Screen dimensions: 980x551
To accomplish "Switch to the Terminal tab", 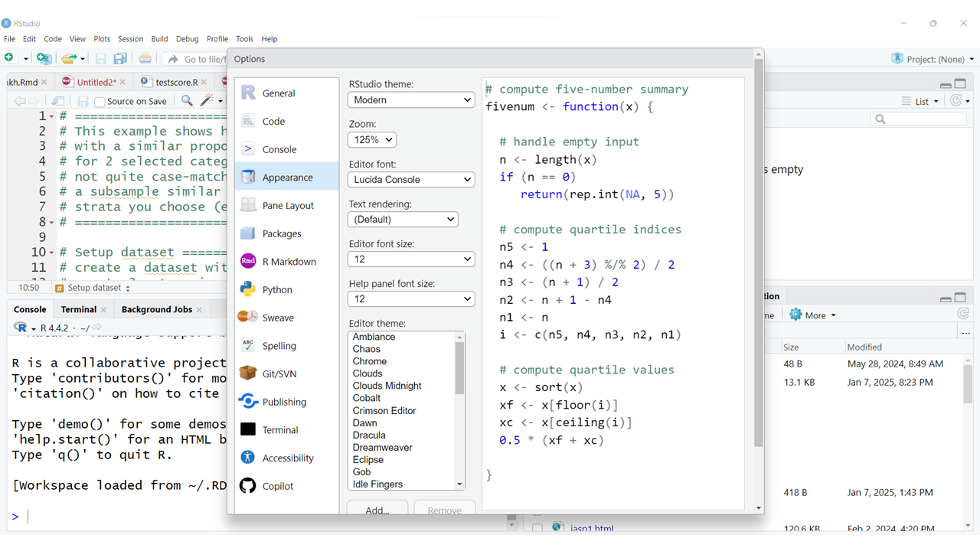I will click(x=79, y=310).
